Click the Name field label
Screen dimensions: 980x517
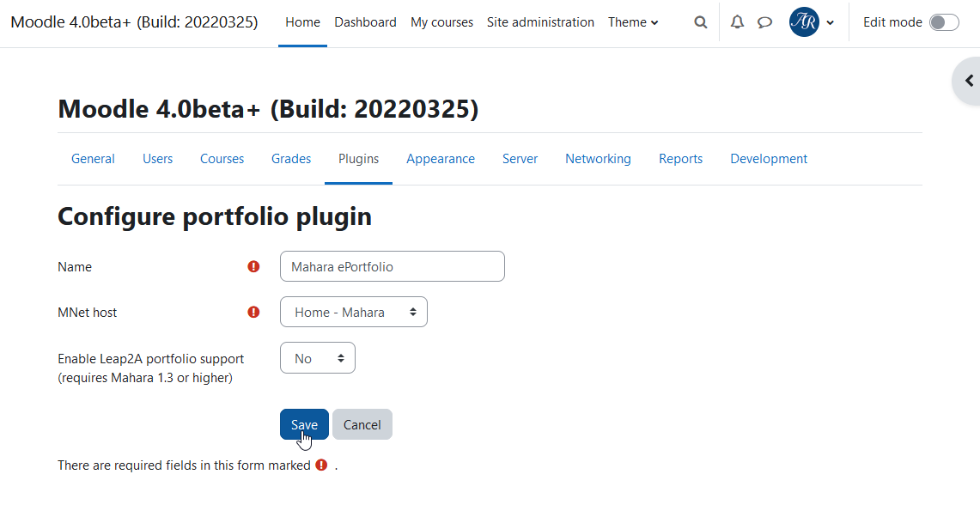[75, 266]
